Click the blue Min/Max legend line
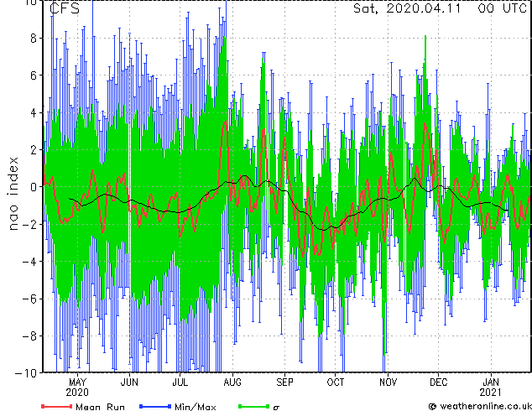 click(155, 406)
